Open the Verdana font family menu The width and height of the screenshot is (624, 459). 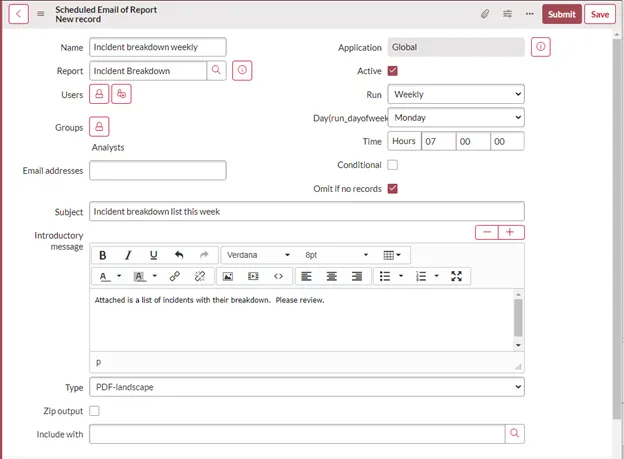258,255
